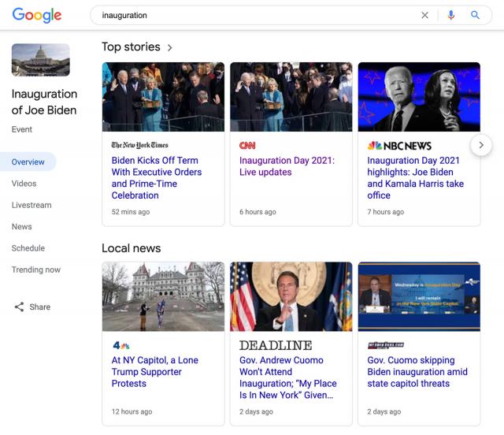Click the 'Inauguration of Joe Biden' title
Viewport: 504px width, 435px height.
pos(44,102)
